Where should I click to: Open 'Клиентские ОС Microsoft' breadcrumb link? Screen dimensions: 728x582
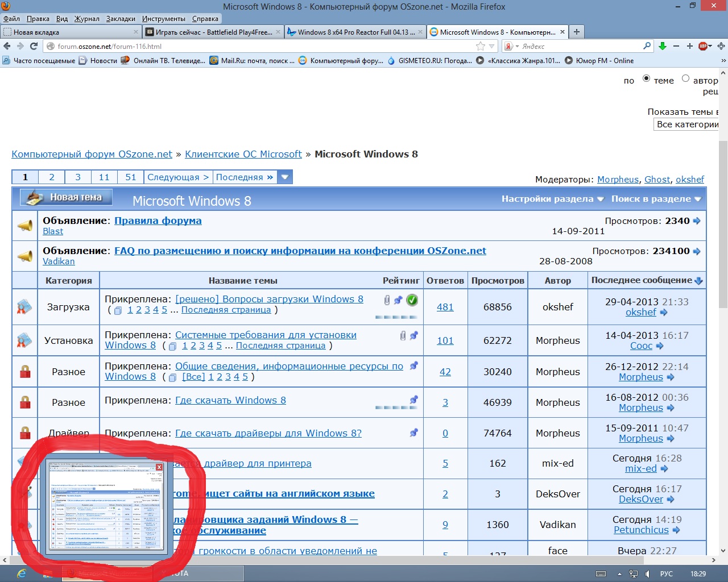[x=243, y=154]
